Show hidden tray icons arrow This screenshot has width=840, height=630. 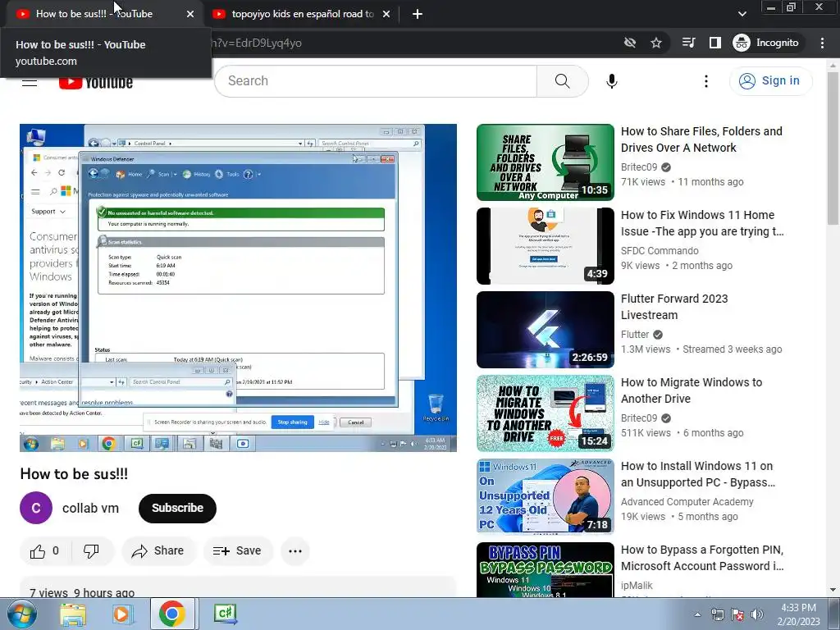[x=697, y=614]
